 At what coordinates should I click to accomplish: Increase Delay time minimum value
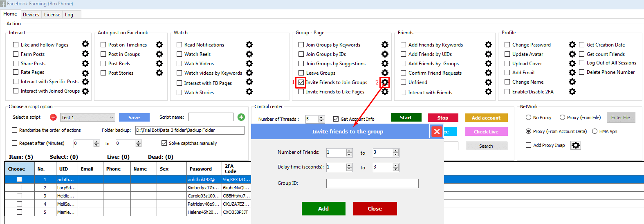click(x=349, y=166)
